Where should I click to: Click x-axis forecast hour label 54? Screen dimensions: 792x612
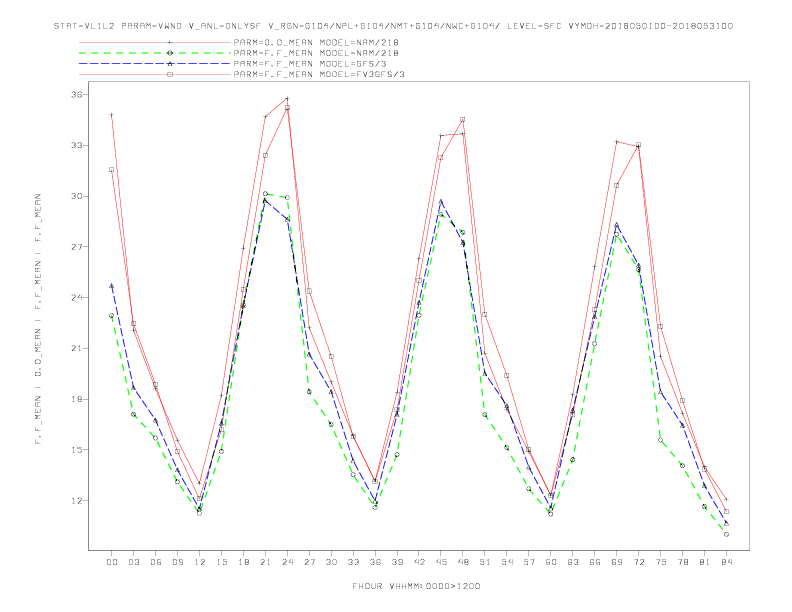click(x=507, y=562)
